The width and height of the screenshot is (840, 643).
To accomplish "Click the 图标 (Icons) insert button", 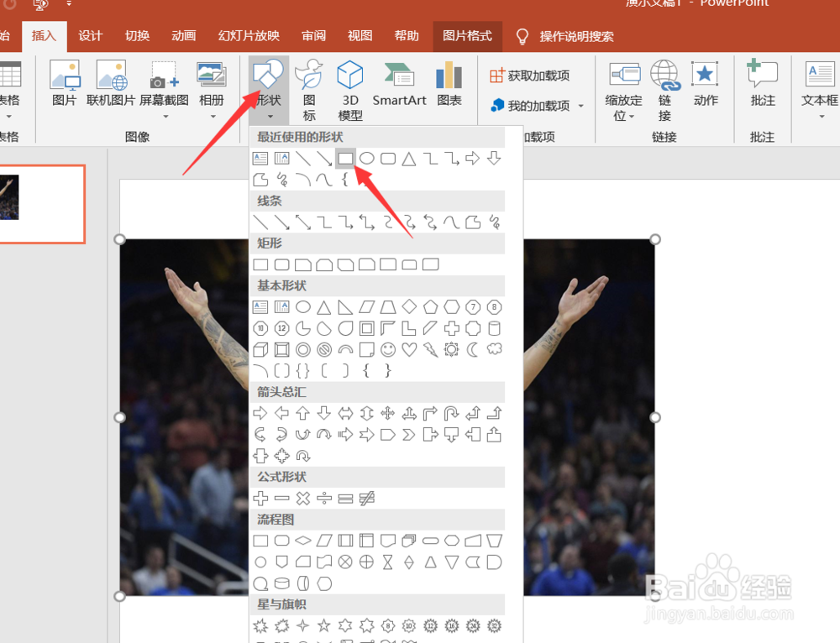I will pos(309,89).
